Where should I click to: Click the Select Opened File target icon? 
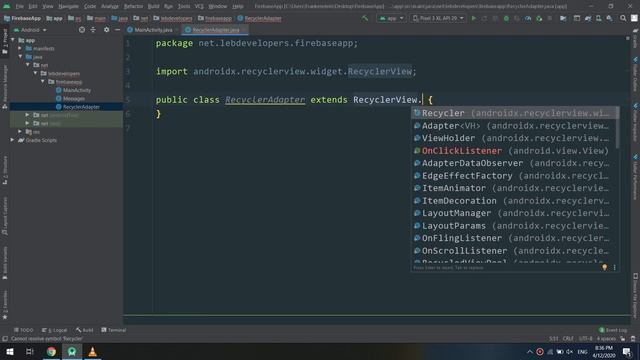point(82,30)
